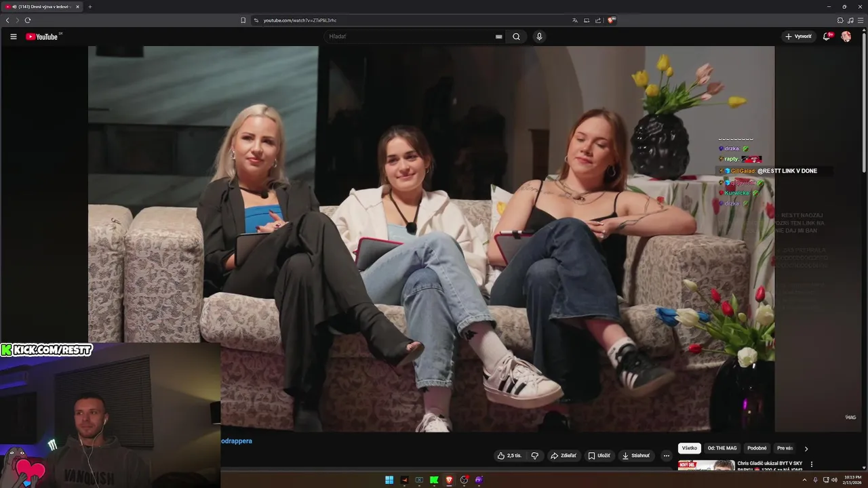Like the video, 2,5 tis.

click(x=509, y=455)
